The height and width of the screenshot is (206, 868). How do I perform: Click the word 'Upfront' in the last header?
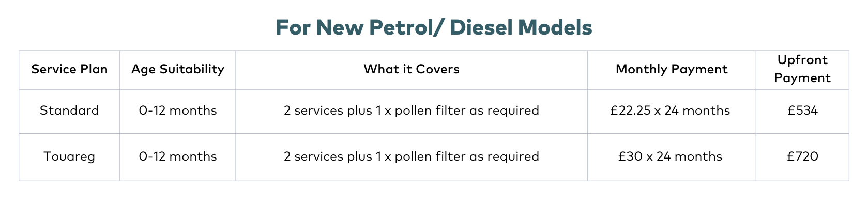click(802, 60)
